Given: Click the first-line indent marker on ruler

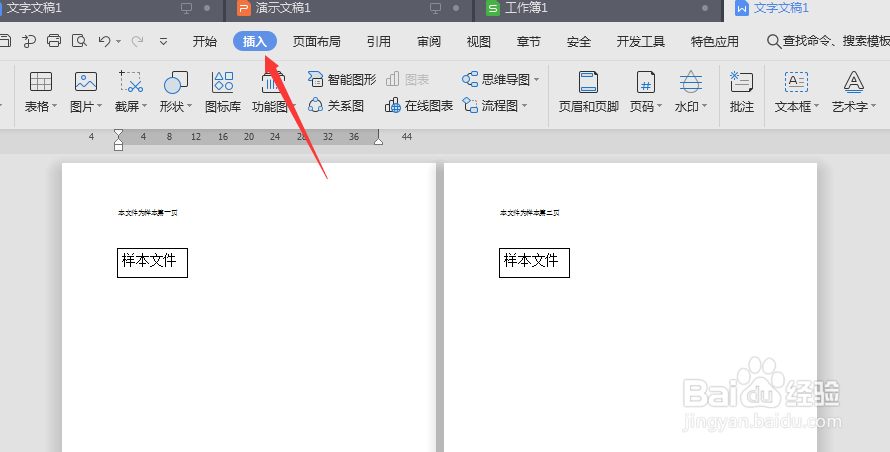Looking at the screenshot, I should pos(118,133).
